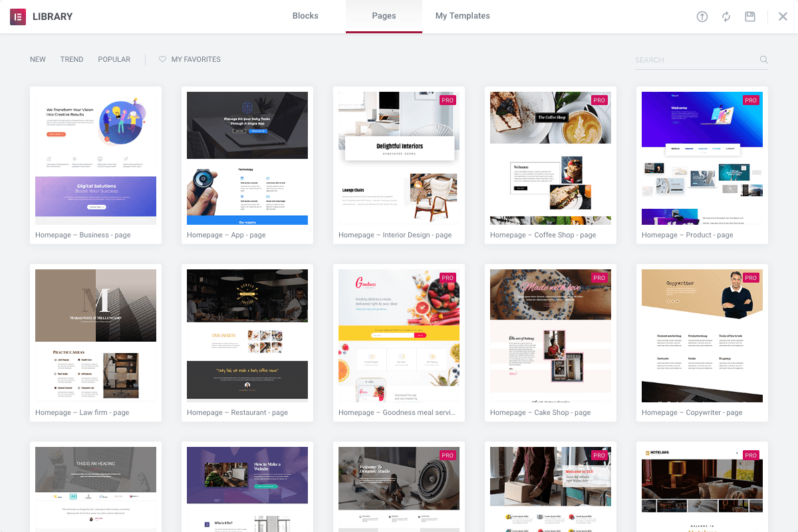Image resolution: width=798 pixels, height=532 pixels.
Task: Open the "This is an heading" template thumbnail
Action: click(x=96, y=489)
